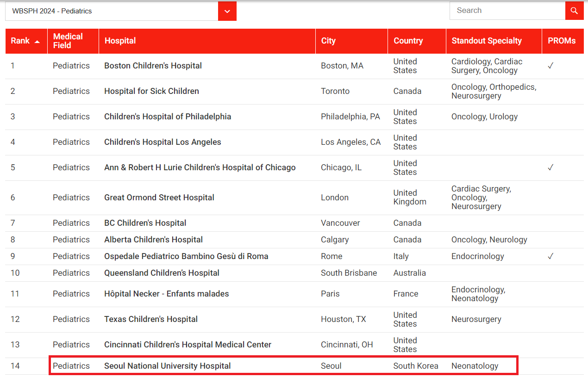Screen dimensions: 588x377
Task: Sort by the Country column header
Action: [x=417, y=41]
